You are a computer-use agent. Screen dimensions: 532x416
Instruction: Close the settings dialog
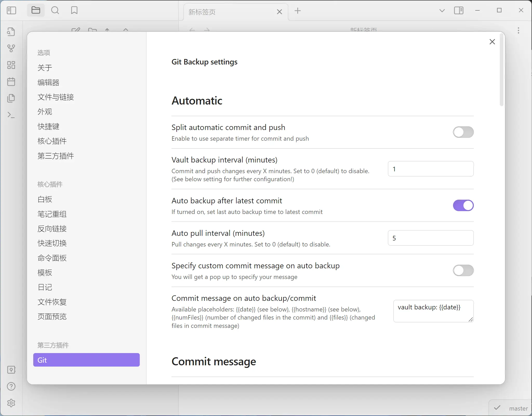(492, 42)
